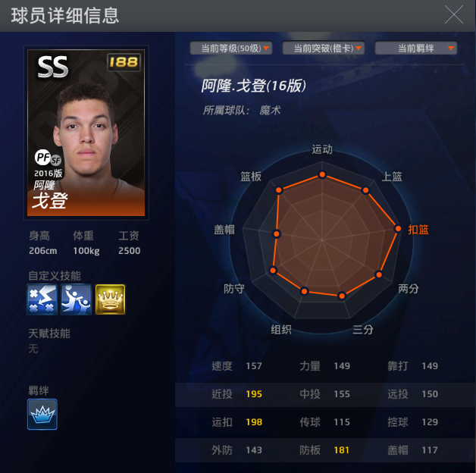
Task: Close the player details window
Action: [x=454, y=14]
